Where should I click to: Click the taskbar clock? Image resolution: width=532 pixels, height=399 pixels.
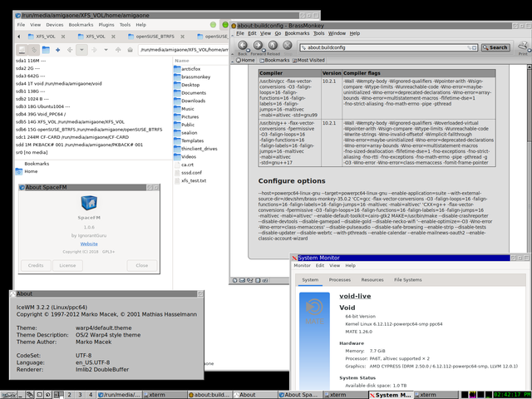point(512,395)
